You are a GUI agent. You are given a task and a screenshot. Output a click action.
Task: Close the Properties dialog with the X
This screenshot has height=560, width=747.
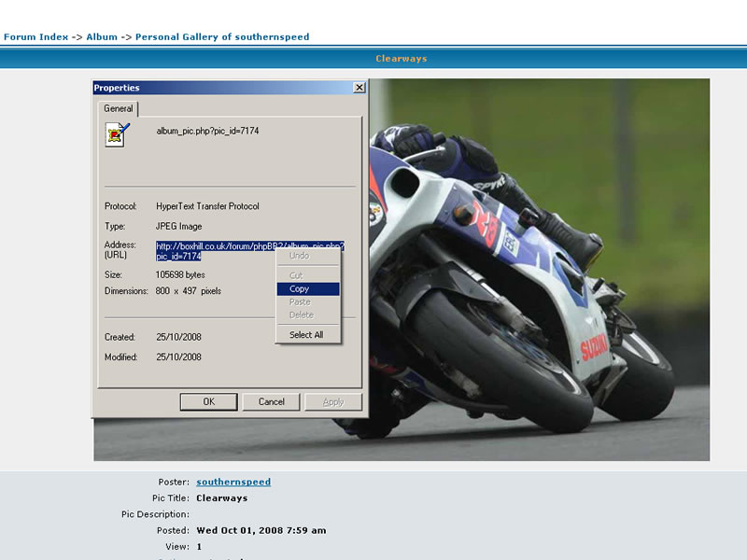359,88
